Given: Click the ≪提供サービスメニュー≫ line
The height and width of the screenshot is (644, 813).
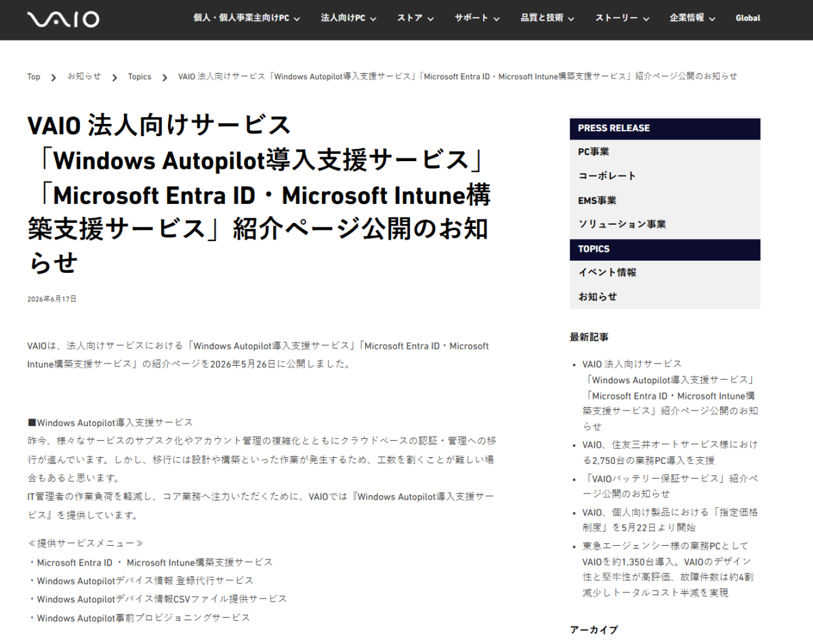Looking at the screenshot, I should point(85,544).
